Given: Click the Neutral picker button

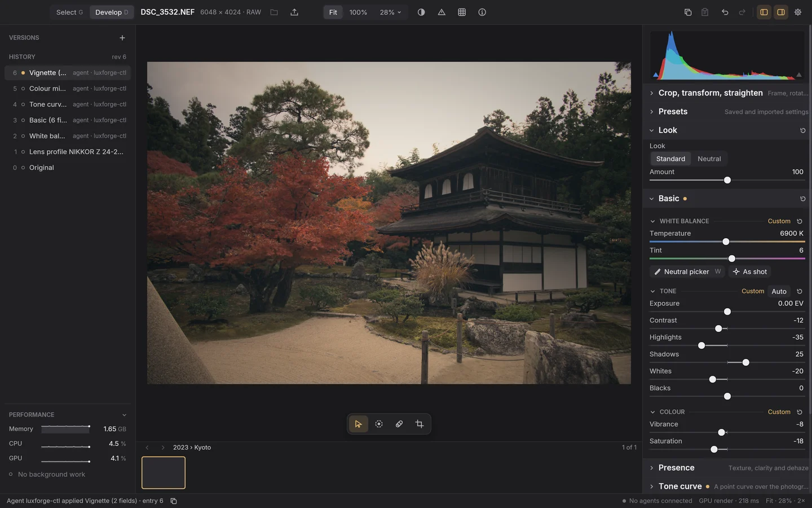Looking at the screenshot, I should click(687, 272).
